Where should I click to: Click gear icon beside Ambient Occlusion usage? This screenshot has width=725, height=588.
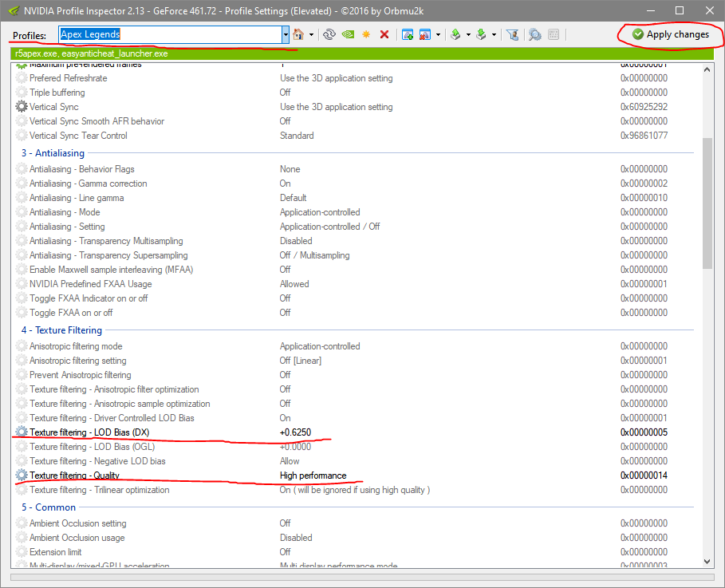point(22,538)
